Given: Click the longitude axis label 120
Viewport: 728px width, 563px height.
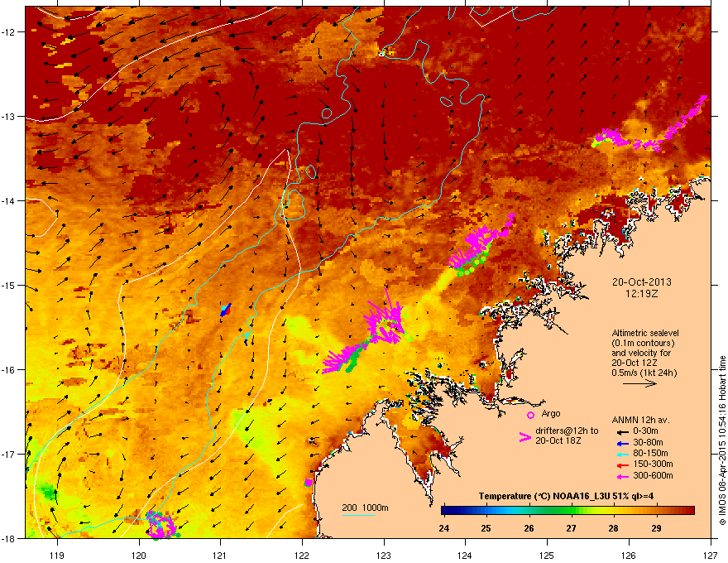Looking at the screenshot, I should [x=139, y=555].
